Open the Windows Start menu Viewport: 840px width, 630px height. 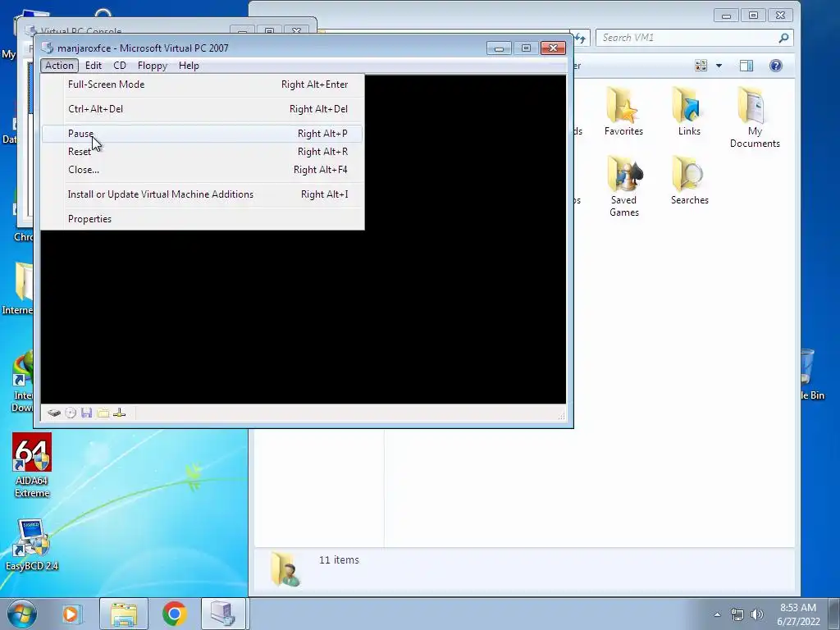[x=22, y=614]
